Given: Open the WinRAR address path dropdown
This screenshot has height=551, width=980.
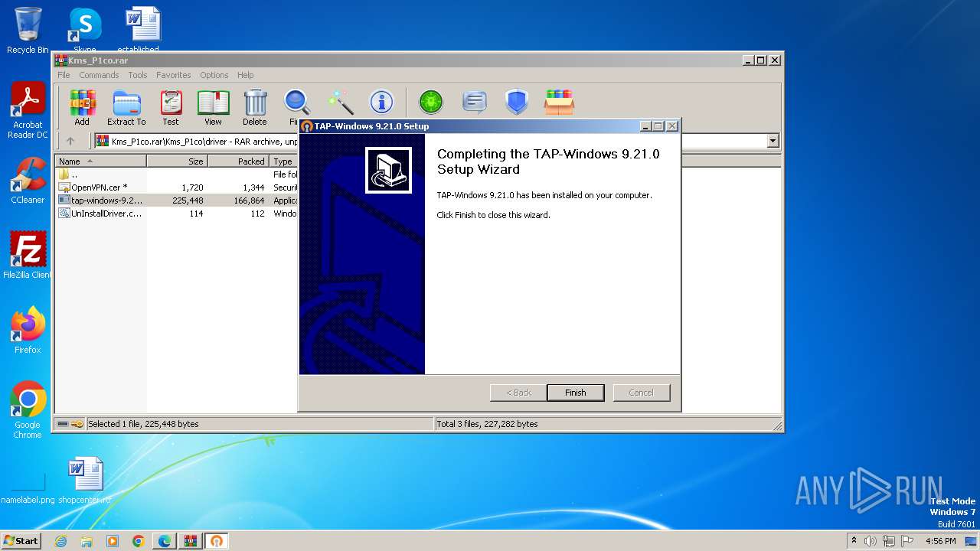Looking at the screenshot, I should pyautogui.click(x=773, y=141).
